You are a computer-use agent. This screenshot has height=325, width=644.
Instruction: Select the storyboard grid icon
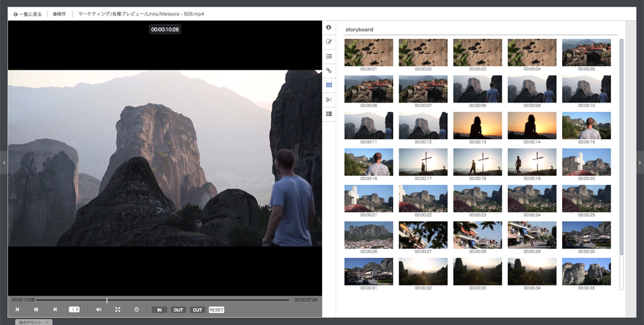click(329, 85)
